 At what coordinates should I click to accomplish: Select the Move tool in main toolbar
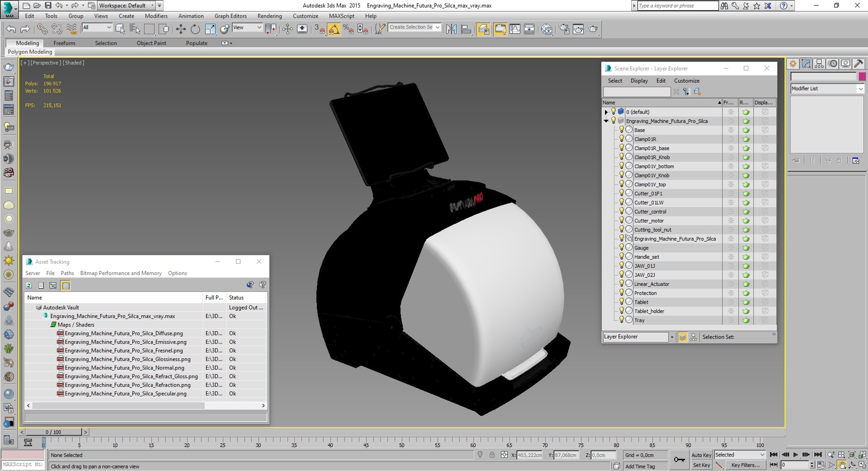tap(181, 29)
